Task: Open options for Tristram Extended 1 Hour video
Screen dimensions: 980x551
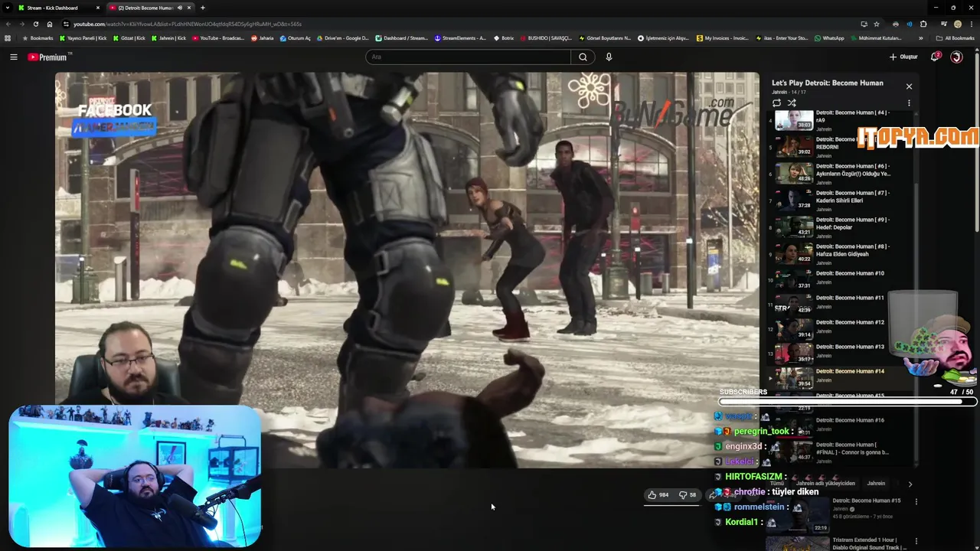Action: tap(916, 542)
